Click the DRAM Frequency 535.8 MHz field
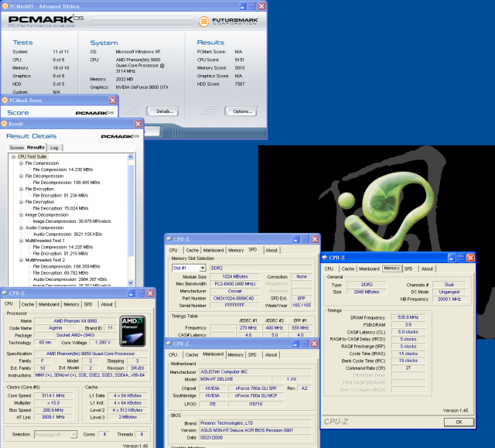 click(x=408, y=317)
